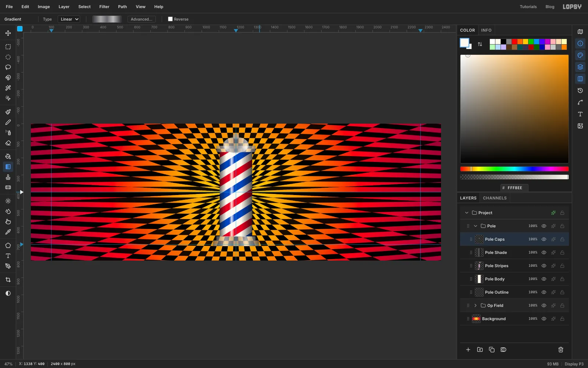The width and height of the screenshot is (588, 368).
Task: Expand the Op Field group
Action: pyautogui.click(x=476, y=305)
